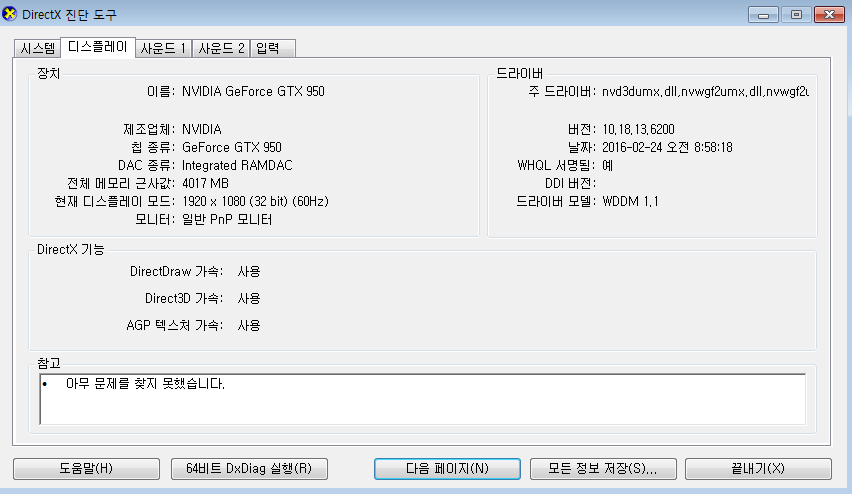Viewport: 852px width, 494px height.
Task: Click the DirectX icon in title bar
Action: point(9,14)
